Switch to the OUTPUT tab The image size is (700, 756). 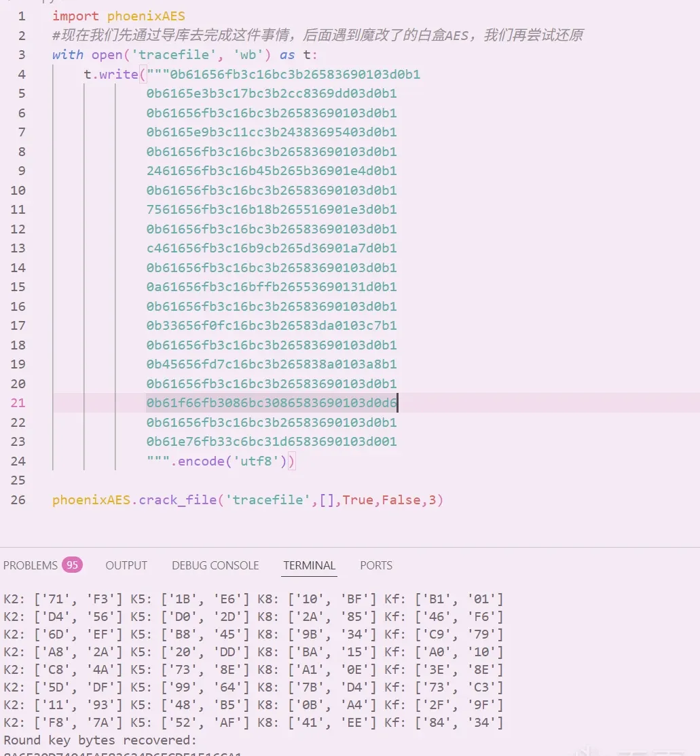click(126, 565)
